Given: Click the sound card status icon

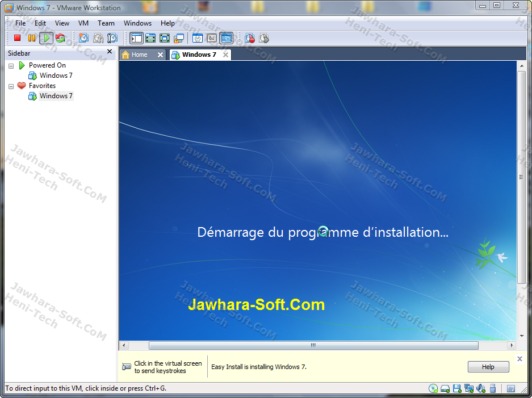Looking at the screenshot, I should (481, 388).
